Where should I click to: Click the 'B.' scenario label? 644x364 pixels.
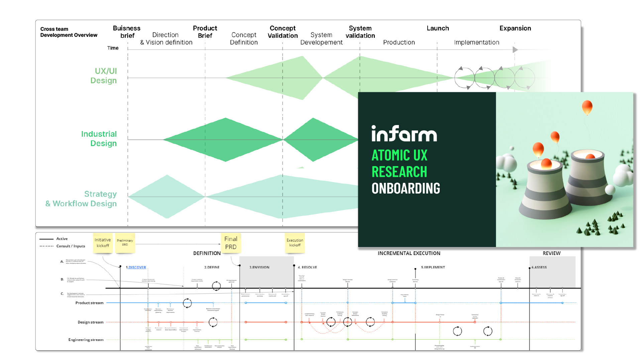[62, 279]
